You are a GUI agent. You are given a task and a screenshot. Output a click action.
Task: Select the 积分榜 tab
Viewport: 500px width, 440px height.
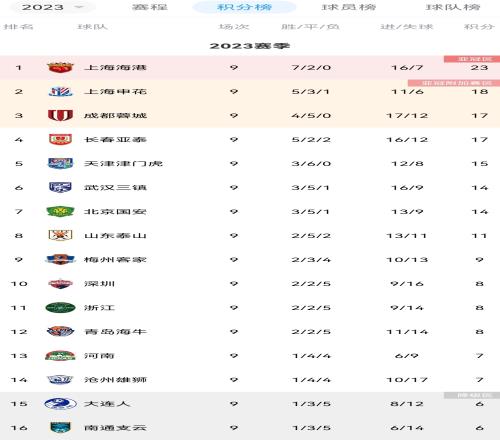(244, 7)
